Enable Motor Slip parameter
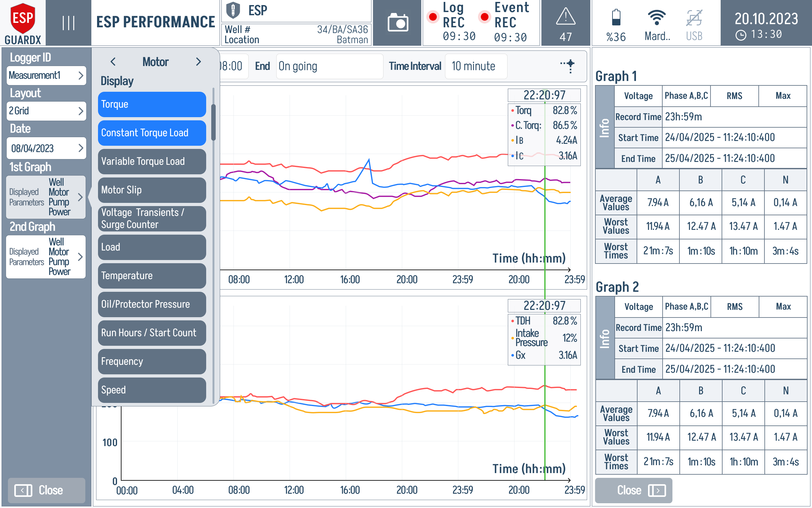The width and height of the screenshot is (812, 508). coord(152,190)
